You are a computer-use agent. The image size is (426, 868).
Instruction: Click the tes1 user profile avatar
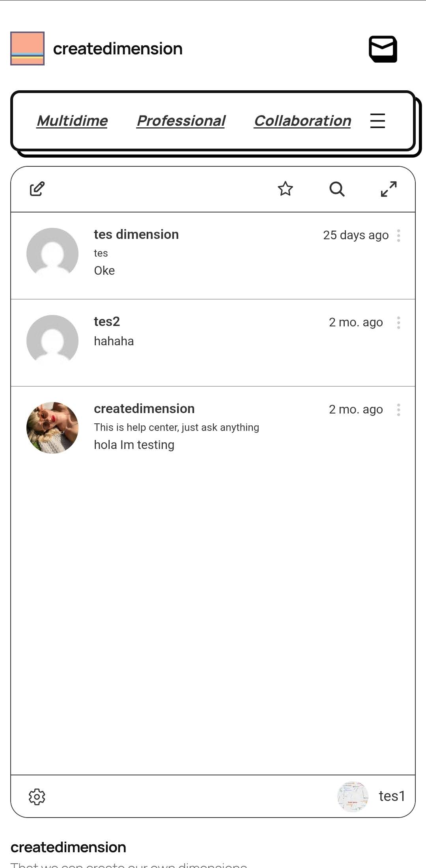(x=353, y=796)
